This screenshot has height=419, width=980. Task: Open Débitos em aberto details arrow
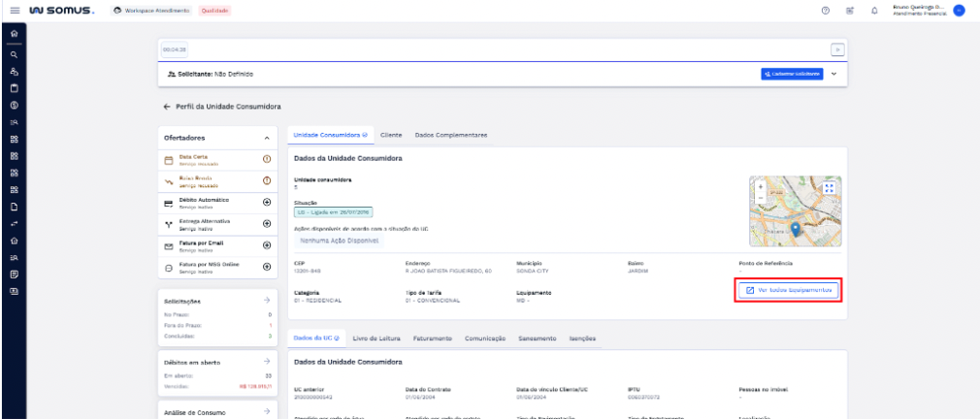pyautogui.click(x=267, y=361)
